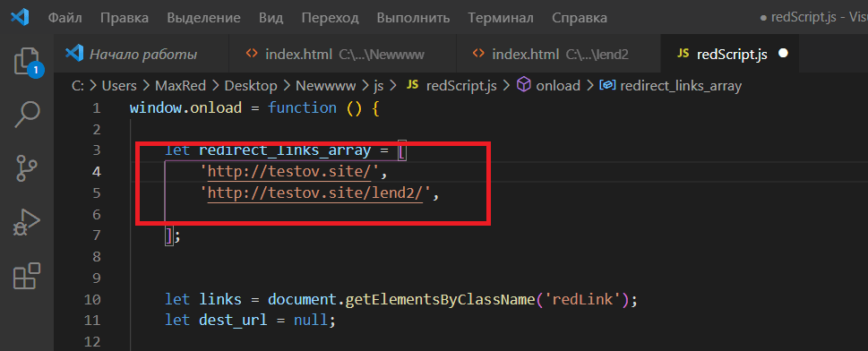Click 'null' value in line 11
Viewport: 868px width, 351px height.
tap(311, 321)
